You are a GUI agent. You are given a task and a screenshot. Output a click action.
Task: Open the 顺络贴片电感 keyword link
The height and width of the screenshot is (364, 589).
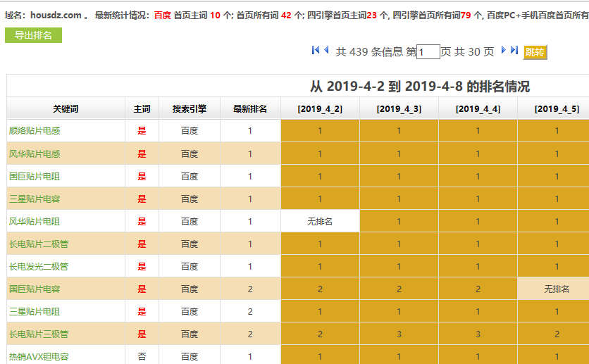coord(35,131)
